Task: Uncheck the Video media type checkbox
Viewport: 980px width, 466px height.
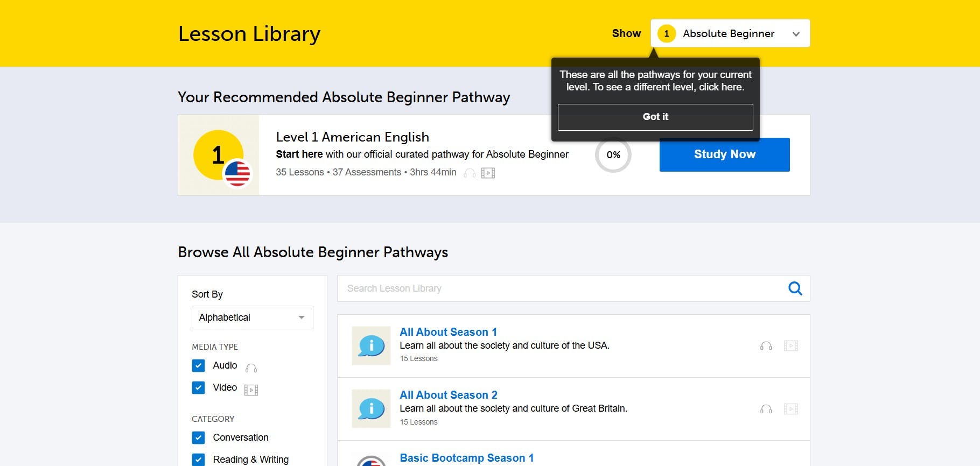Action: click(x=198, y=388)
